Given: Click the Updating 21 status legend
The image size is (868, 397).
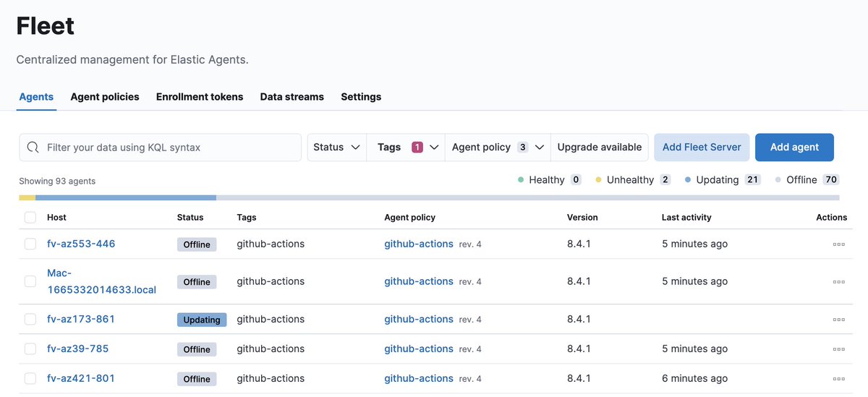Looking at the screenshot, I should tap(723, 179).
